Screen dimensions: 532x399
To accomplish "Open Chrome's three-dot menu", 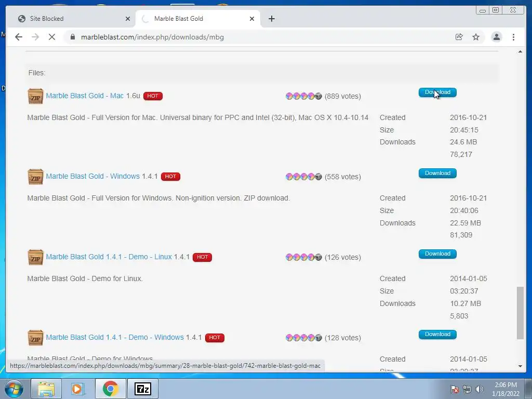I will 513,37.
